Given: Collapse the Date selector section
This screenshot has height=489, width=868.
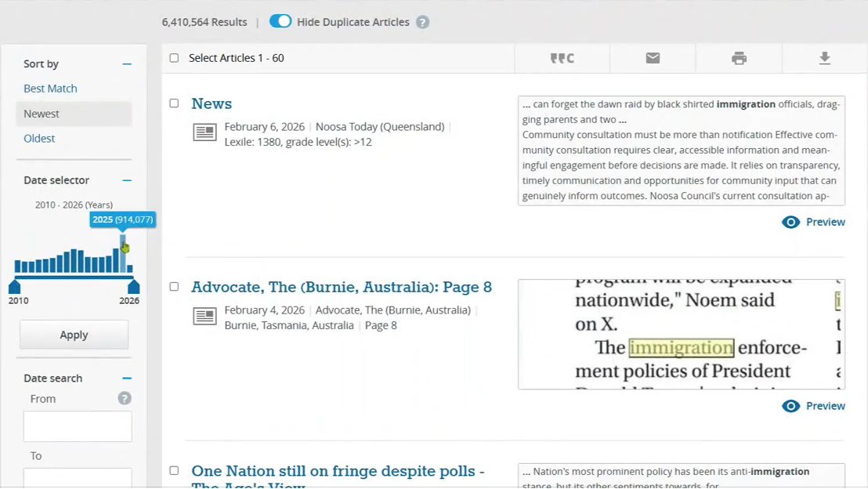Looking at the screenshot, I should point(127,180).
